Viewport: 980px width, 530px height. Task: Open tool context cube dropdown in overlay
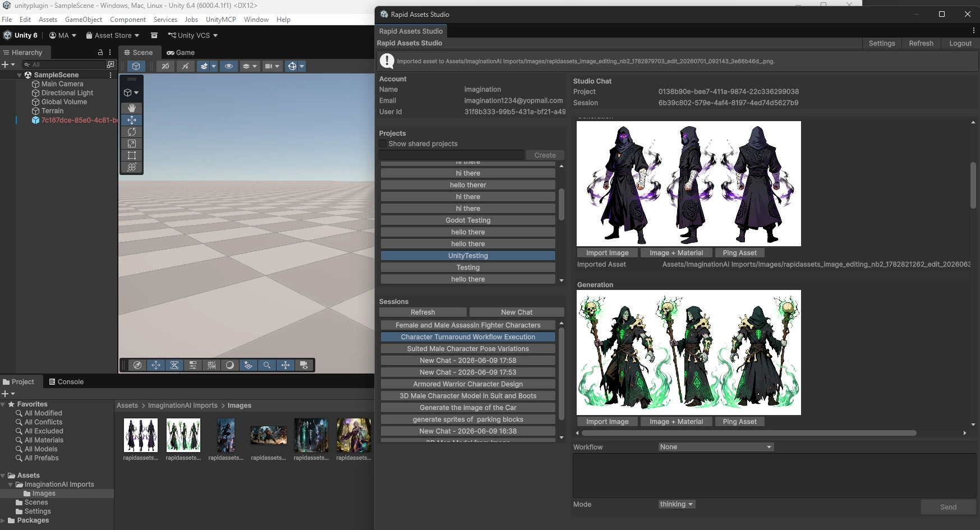[x=131, y=93]
